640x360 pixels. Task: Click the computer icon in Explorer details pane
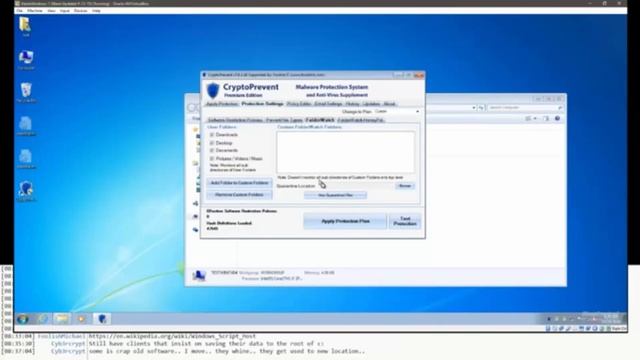point(199,276)
